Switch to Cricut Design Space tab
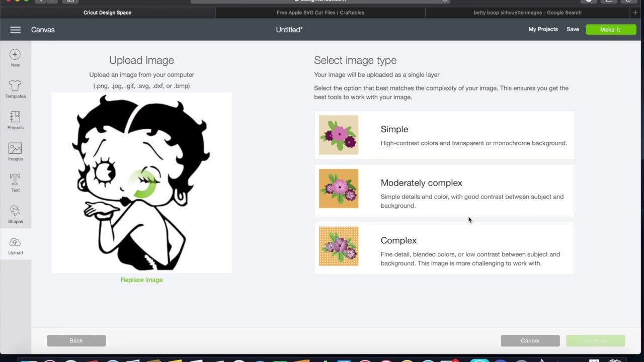This screenshot has height=362, width=644. (x=107, y=13)
